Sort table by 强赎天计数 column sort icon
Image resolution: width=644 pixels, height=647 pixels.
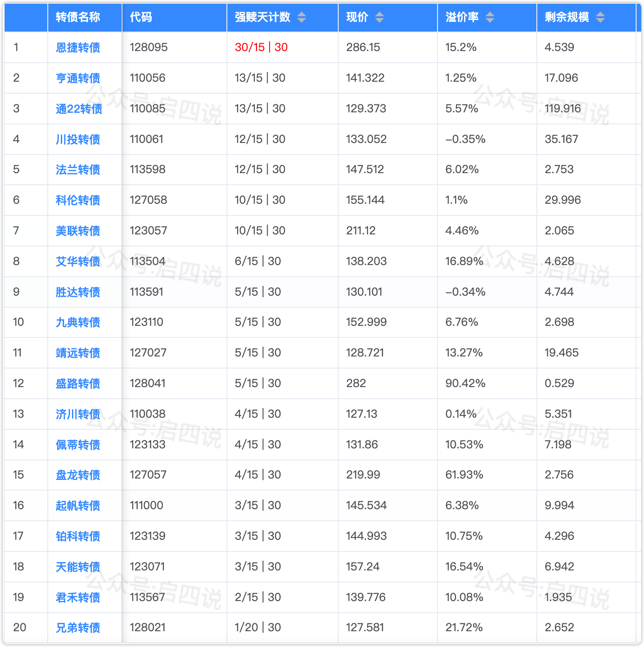[302, 18]
